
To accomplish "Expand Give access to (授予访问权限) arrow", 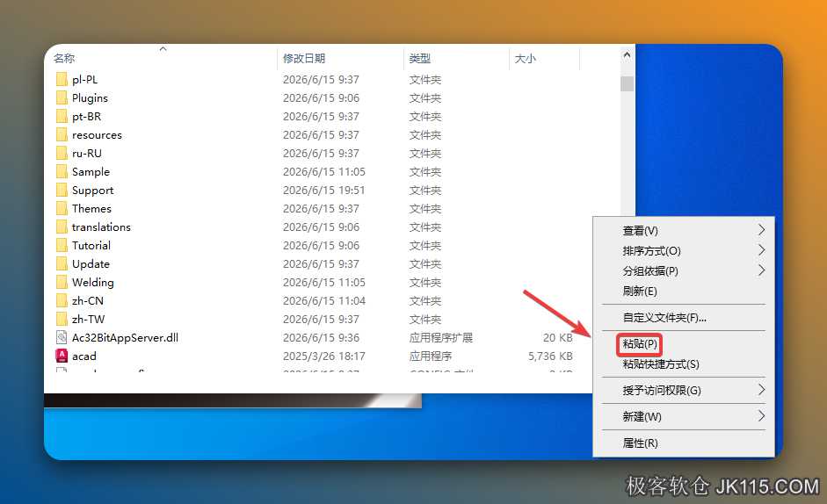I will [761, 390].
